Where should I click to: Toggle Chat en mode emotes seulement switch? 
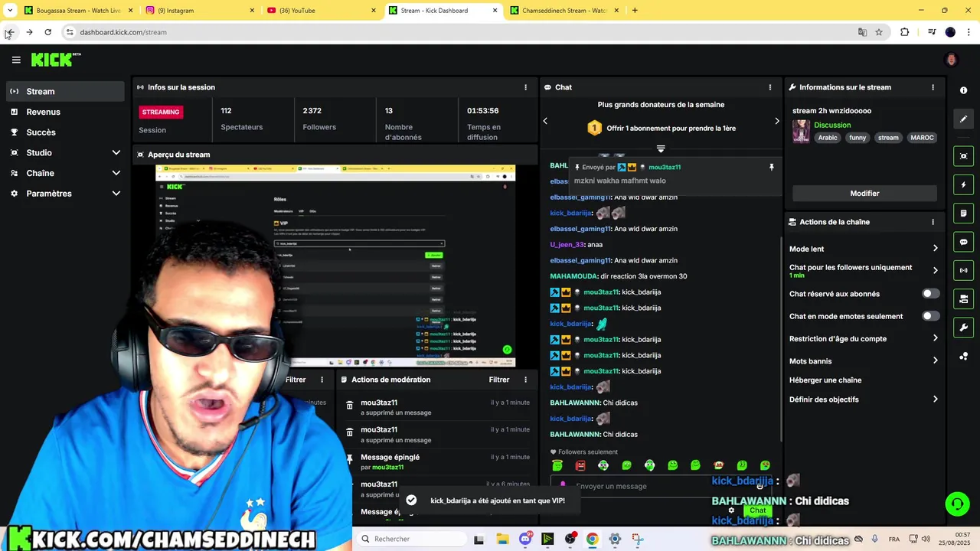(930, 316)
